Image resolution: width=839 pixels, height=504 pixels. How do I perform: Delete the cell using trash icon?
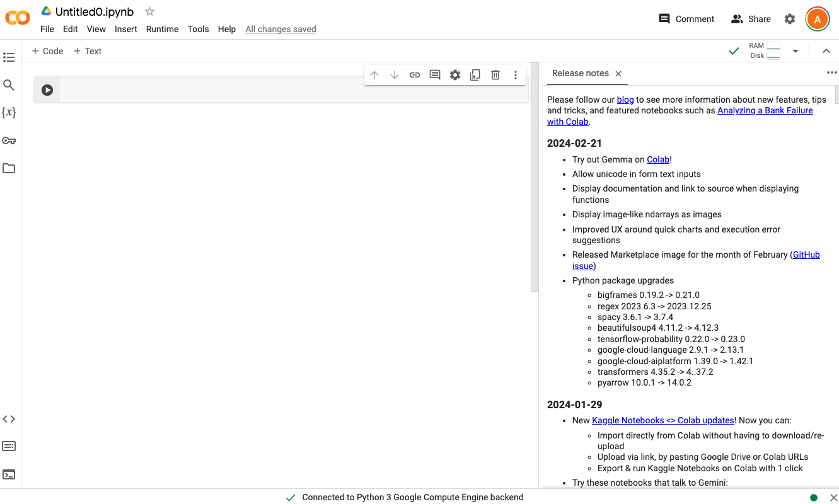[x=495, y=75]
